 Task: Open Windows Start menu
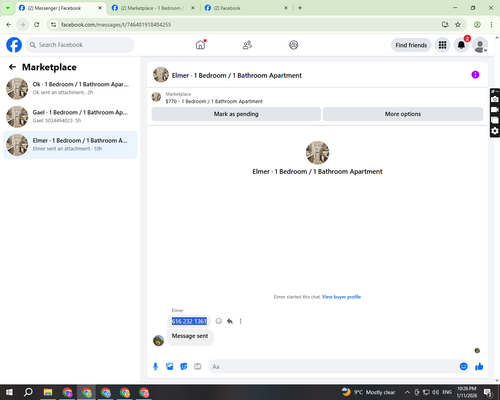pyautogui.click(x=9, y=392)
